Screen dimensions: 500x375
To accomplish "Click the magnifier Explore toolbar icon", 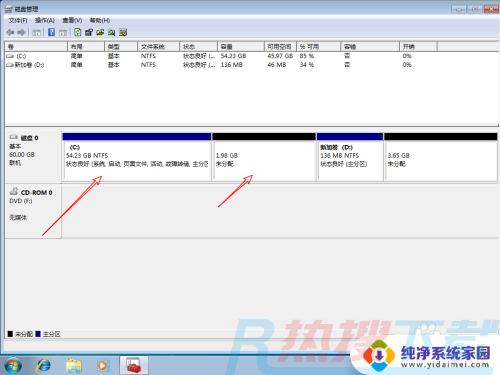I will coord(111,32).
